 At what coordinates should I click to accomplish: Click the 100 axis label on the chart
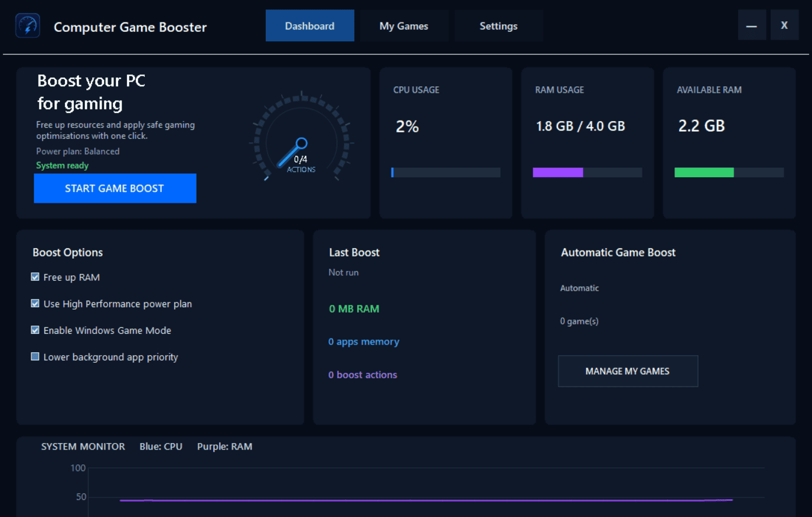(x=78, y=468)
